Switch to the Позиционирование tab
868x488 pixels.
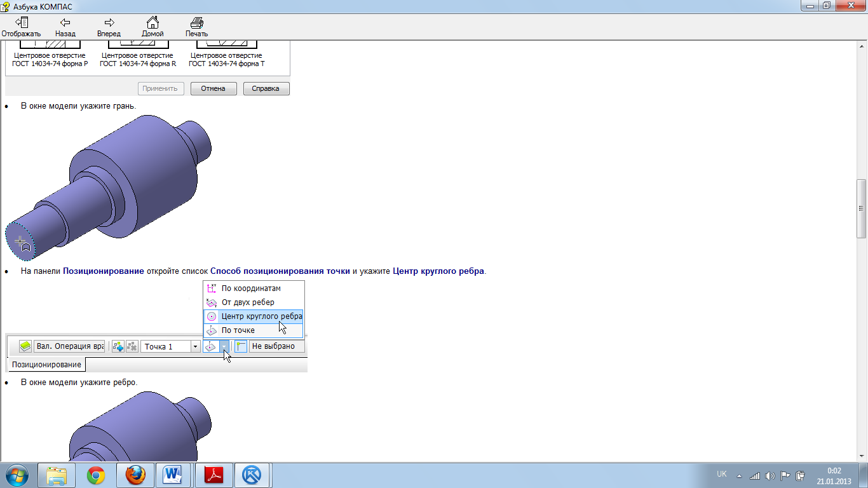[46, 365]
